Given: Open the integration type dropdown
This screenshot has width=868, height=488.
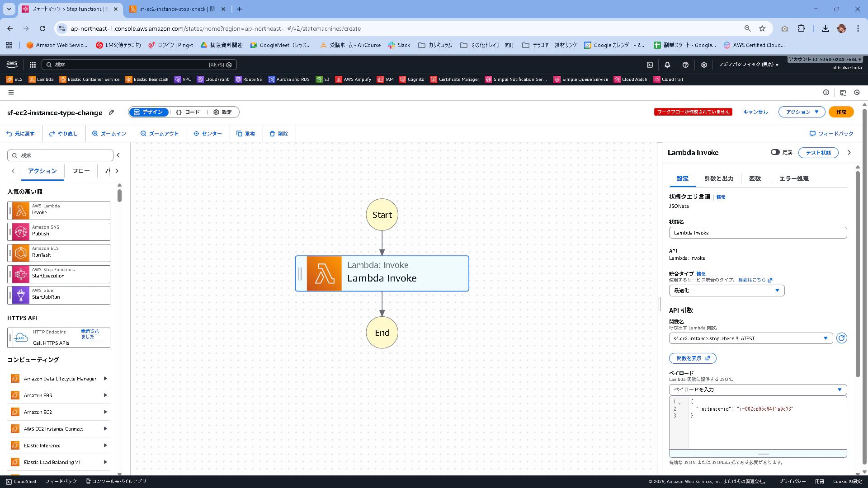Looking at the screenshot, I should click(x=726, y=291).
